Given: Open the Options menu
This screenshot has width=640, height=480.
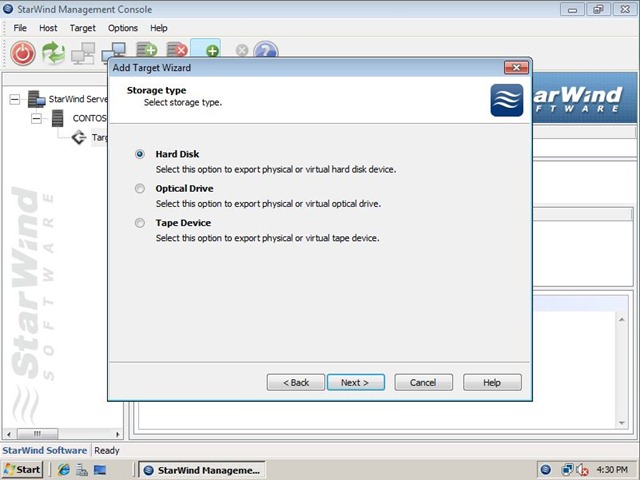Looking at the screenshot, I should (x=123, y=28).
